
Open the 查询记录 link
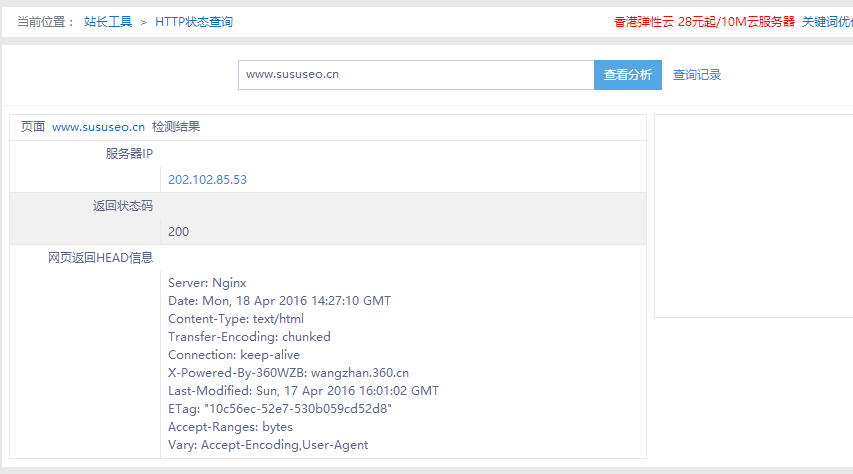(x=697, y=75)
